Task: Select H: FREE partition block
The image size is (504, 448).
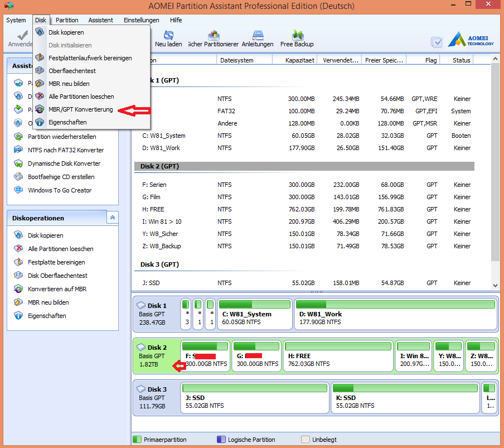Action: [x=338, y=355]
